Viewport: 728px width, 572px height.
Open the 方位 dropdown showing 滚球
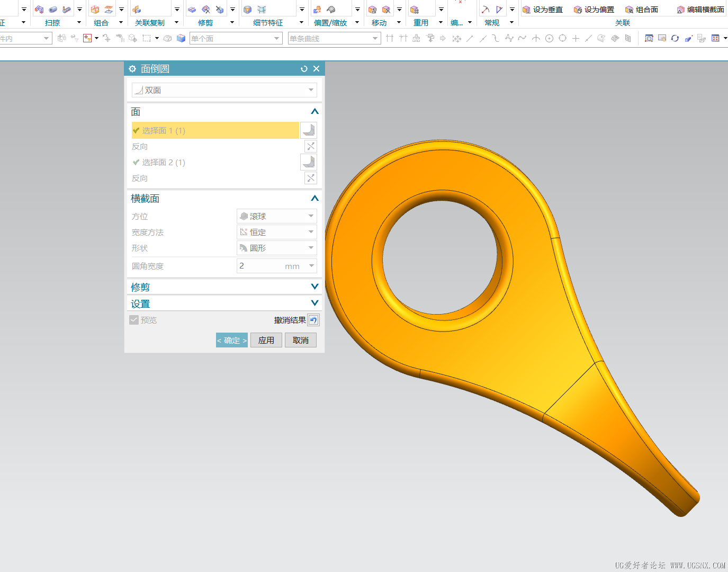click(x=276, y=216)
